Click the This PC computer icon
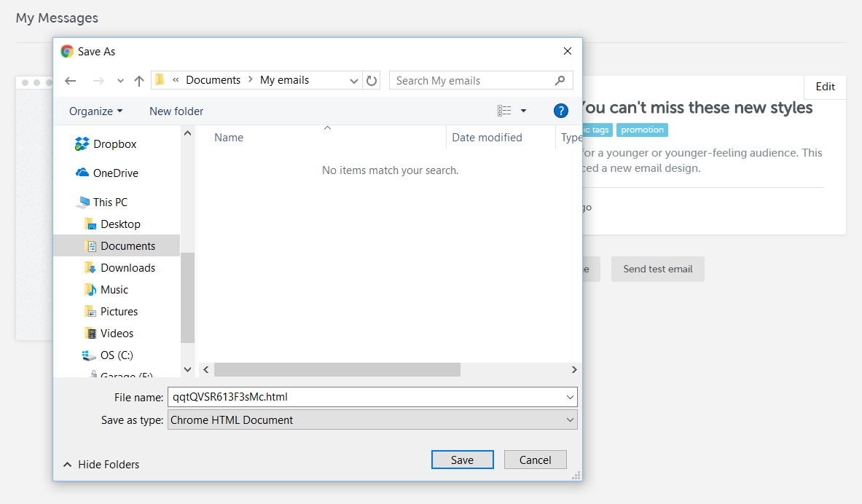Image resolution: width=862 pixels, height=504 pixels. 84,202
